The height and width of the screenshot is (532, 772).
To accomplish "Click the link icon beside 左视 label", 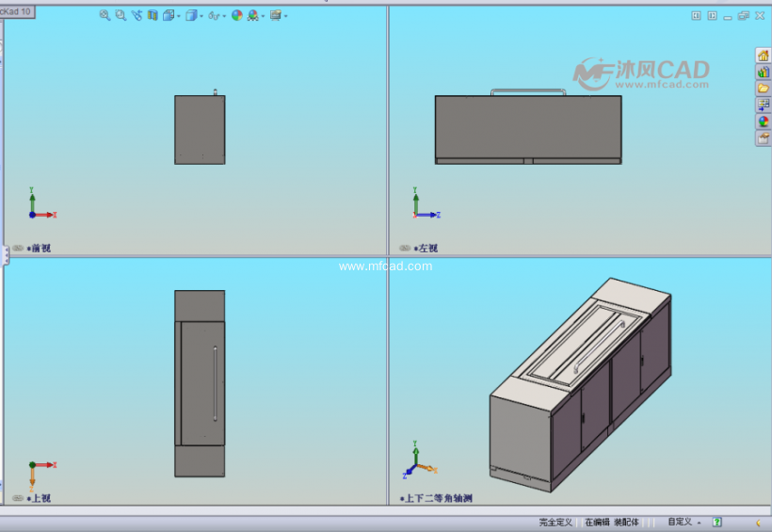I will [x=405, y=249].
